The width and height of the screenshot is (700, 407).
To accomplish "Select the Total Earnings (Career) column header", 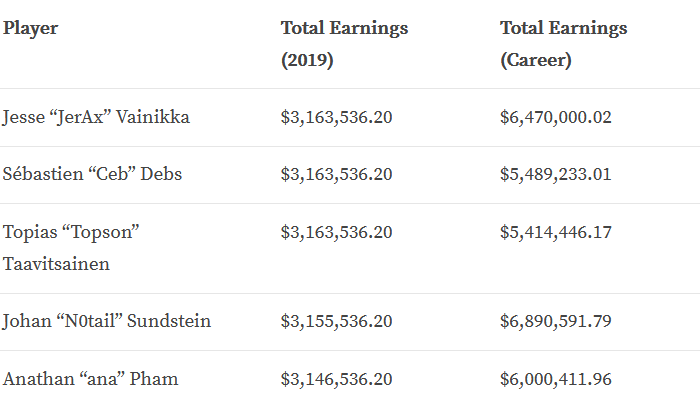I will pos(563,44).
